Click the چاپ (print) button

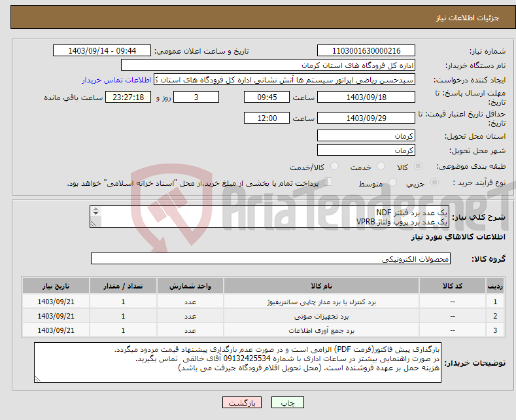[x=287, y=402]
